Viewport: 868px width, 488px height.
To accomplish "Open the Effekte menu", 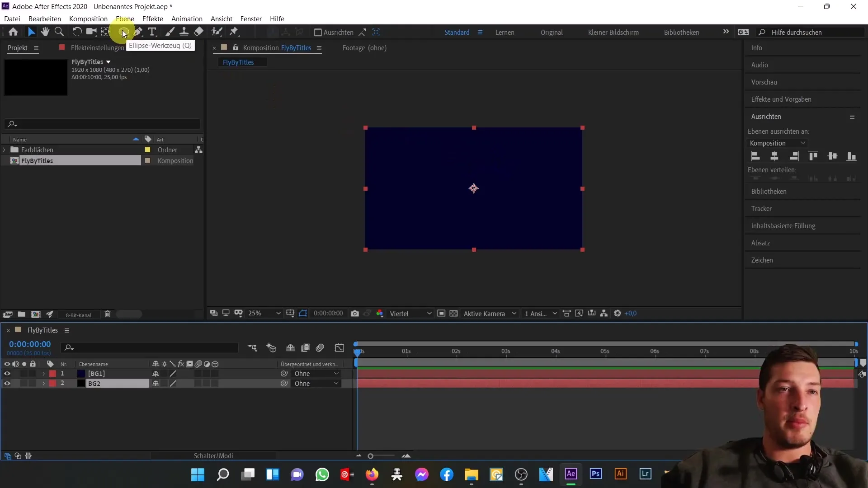I will click(153, 19).
